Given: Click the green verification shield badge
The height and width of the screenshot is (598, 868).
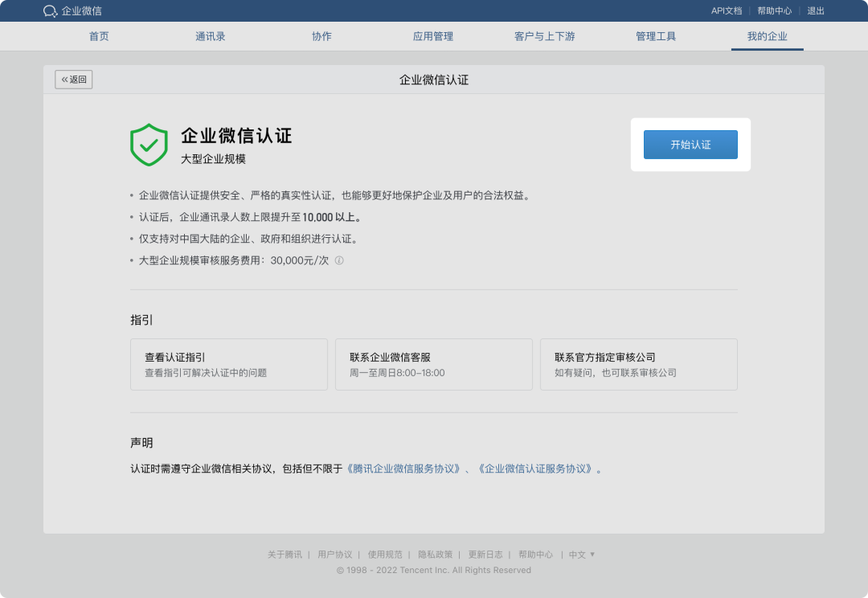Looking at the screenshot, I should tap(149, 143).
